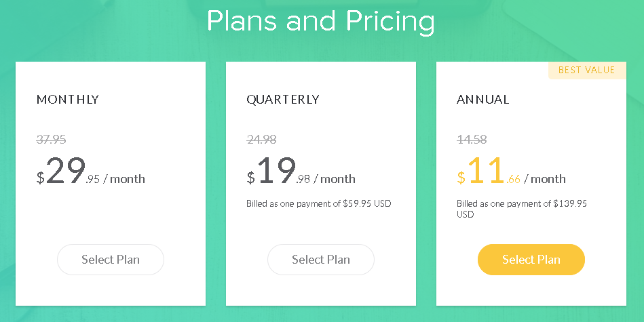The width and height of the screenshot is (644, 322).
Task: Click the crossed-out 37.95 price
Action: point(52,140)
